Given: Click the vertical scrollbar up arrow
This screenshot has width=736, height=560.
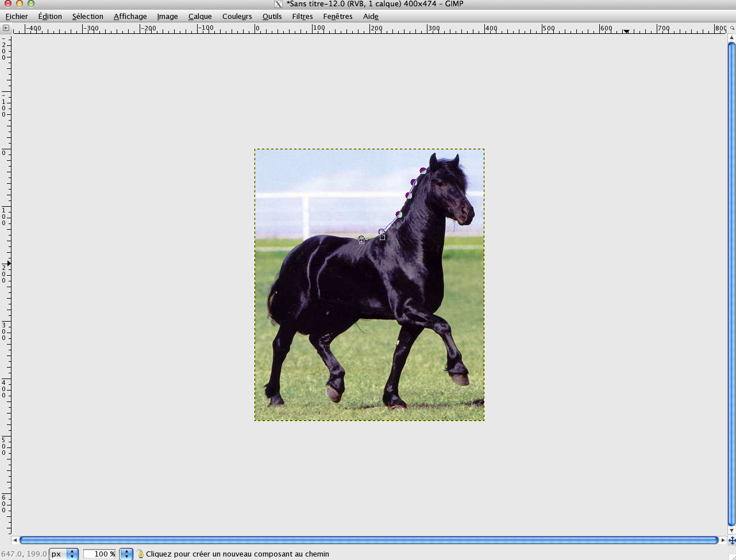Looking at the screenshot, I should tap(731, 37).
